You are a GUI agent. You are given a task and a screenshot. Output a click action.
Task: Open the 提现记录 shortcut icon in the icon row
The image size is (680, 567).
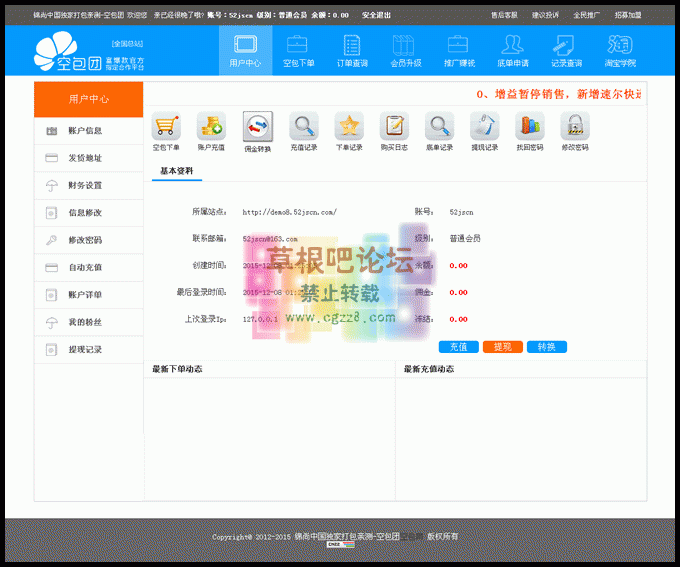pos(485,126)
